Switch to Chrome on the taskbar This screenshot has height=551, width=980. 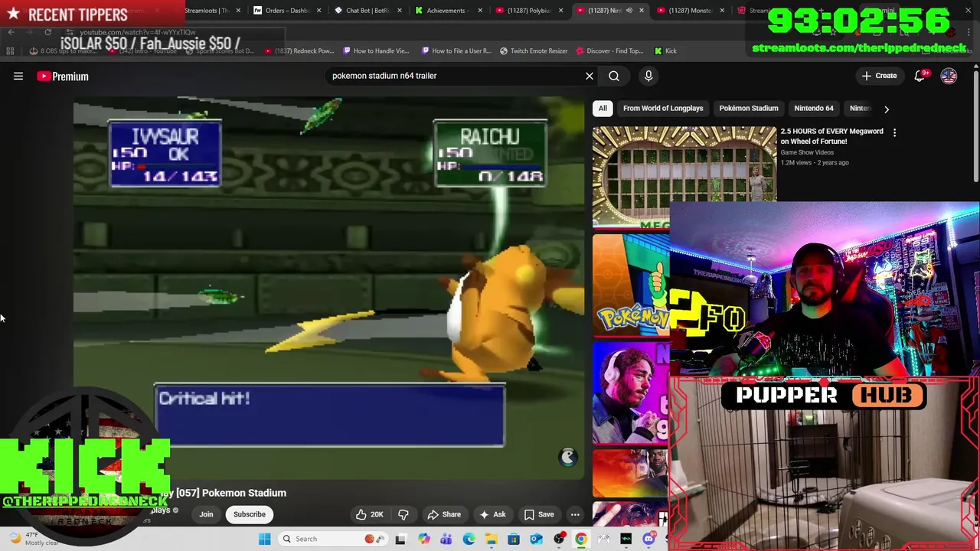coord(580,539)
